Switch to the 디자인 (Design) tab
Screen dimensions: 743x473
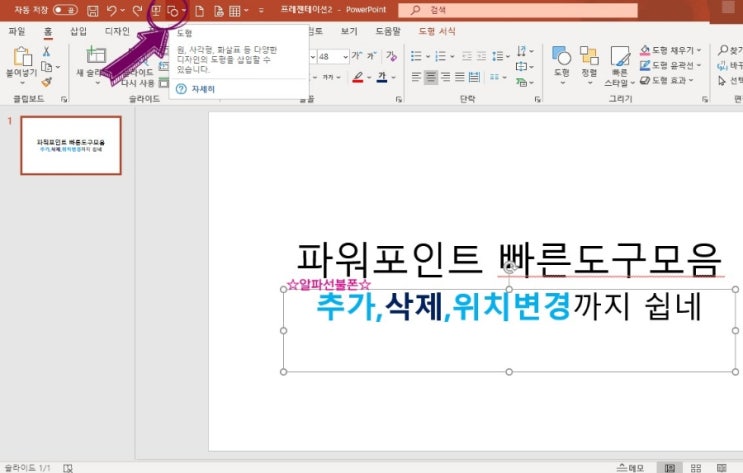pos(117,31)
